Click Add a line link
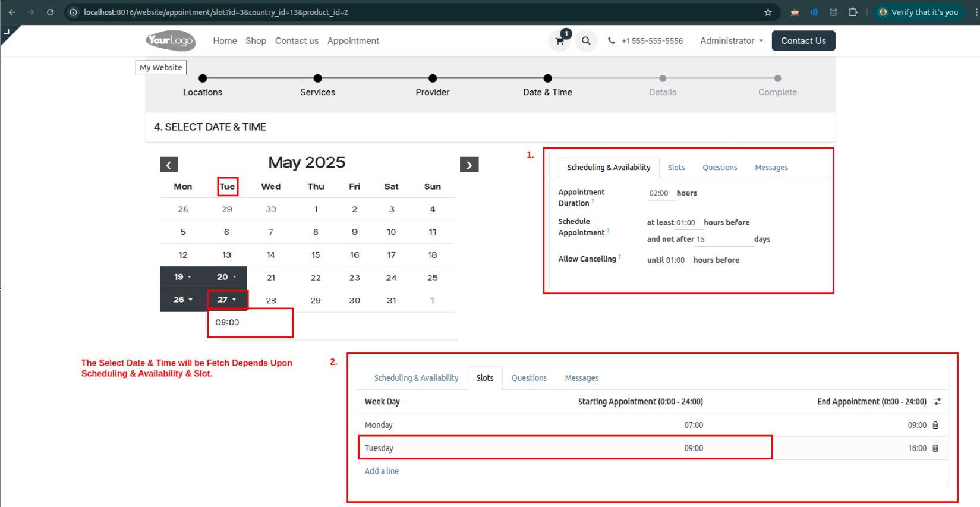980x507 pixels. click(x=382, y=471)
